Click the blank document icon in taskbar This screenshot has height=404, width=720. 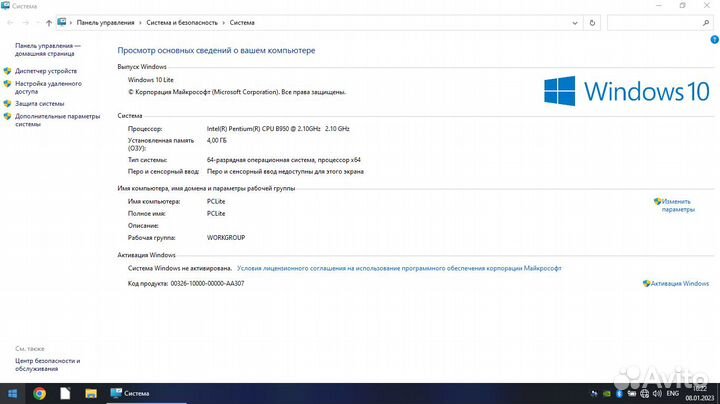(66, 393)
